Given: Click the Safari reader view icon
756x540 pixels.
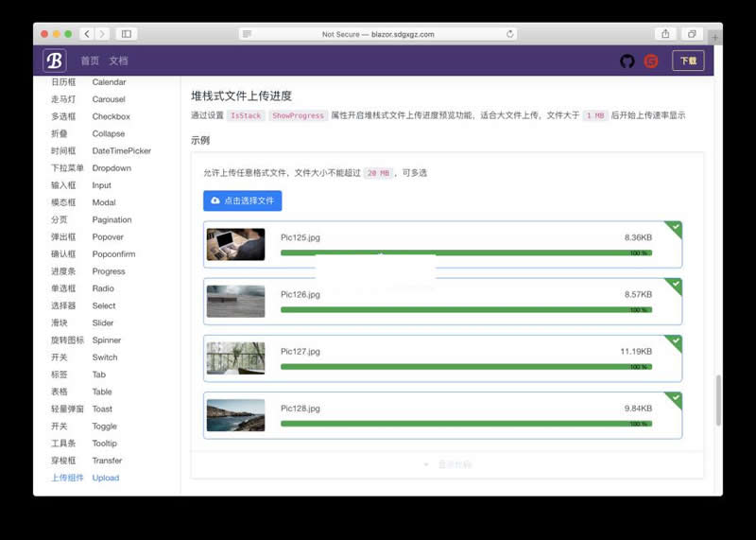Looking at the screenshot, I should pyautogui.click(x=247, y=34).
